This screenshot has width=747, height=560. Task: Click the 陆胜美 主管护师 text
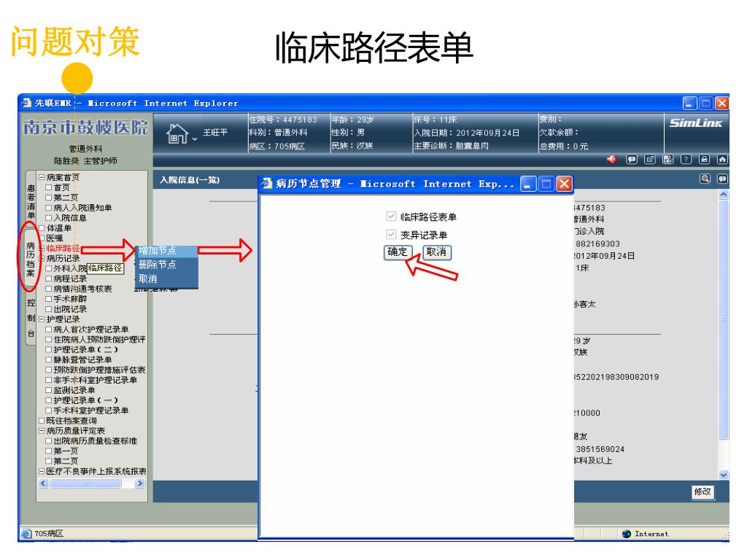[86, 161]
